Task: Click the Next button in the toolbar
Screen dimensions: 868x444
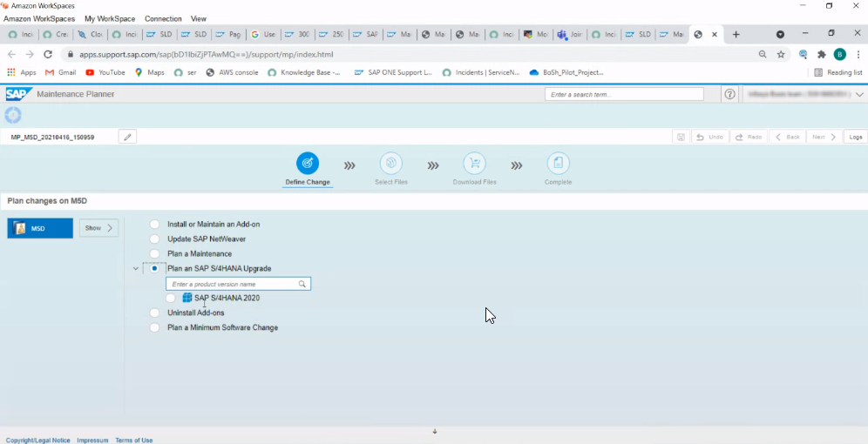Action: pos(824,137)
